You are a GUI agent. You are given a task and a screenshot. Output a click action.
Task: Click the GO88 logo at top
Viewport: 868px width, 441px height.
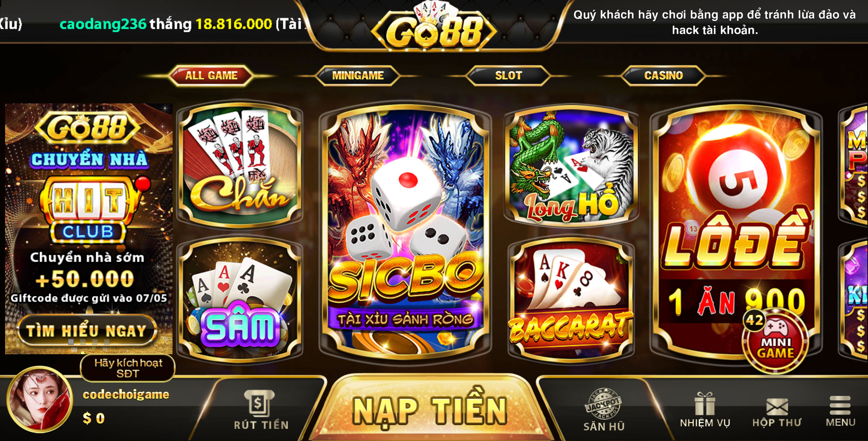tap(434, 27)
